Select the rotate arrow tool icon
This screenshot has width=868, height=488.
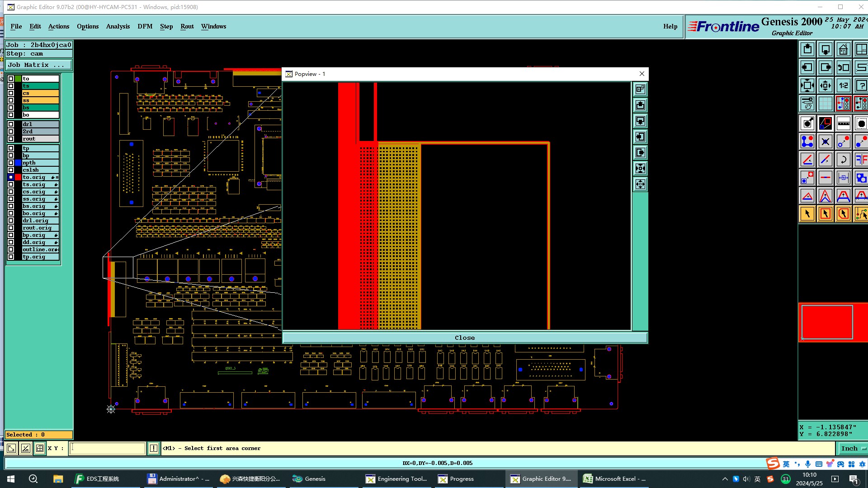(x=843, y=160)
